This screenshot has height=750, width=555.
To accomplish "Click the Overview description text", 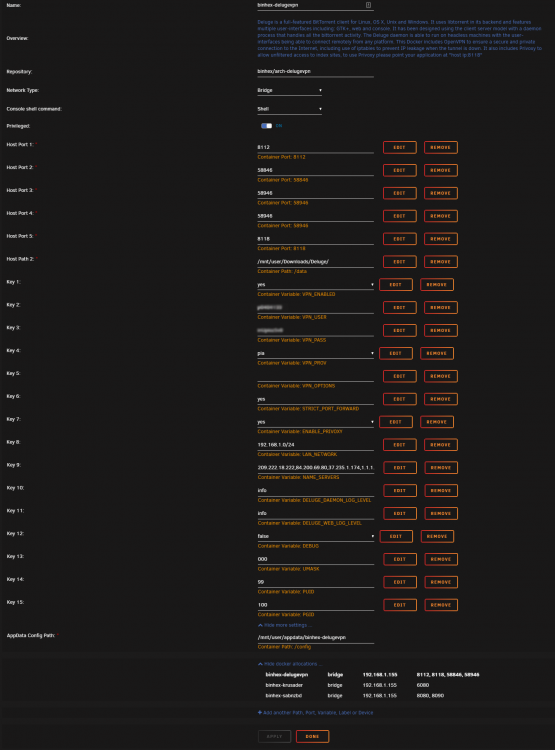I will (x=400, y=38).
